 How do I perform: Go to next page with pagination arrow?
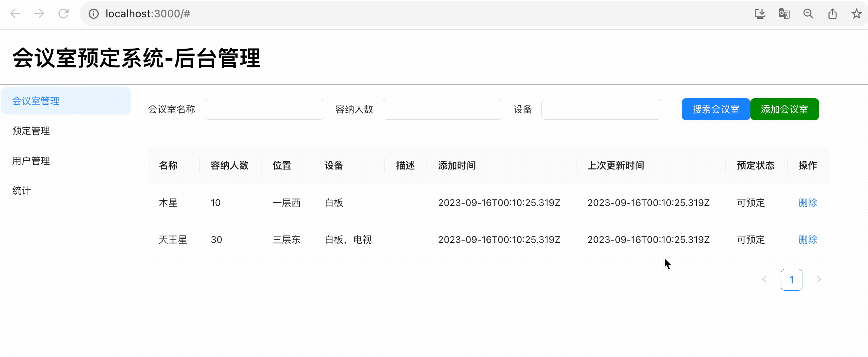819,279
